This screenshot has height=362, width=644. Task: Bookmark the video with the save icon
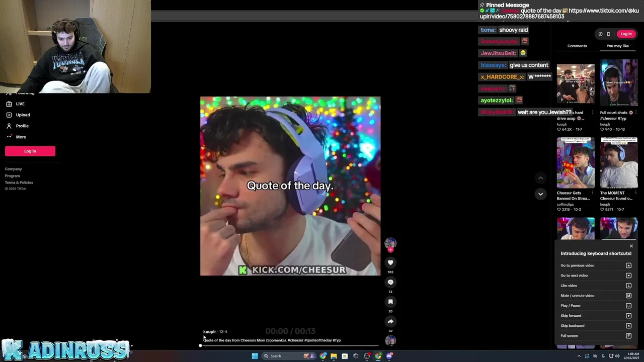390,302
